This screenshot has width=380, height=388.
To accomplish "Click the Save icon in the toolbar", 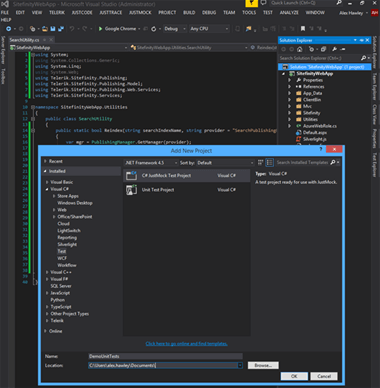I will [53, 29].
